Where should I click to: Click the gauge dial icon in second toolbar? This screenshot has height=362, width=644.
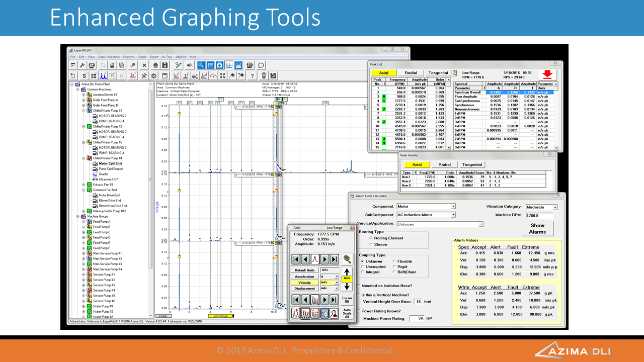click(x=213, y=76)
